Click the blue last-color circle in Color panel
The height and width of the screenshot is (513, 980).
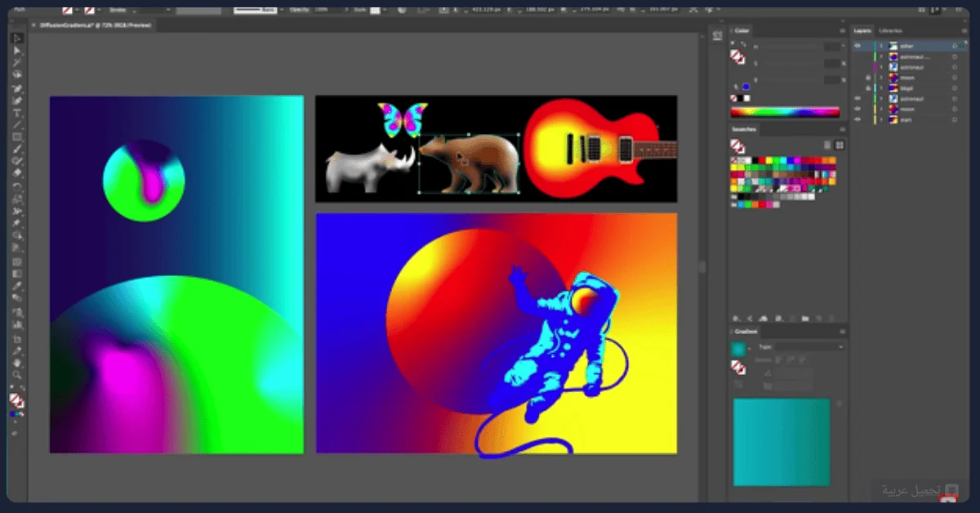point(746,87)
